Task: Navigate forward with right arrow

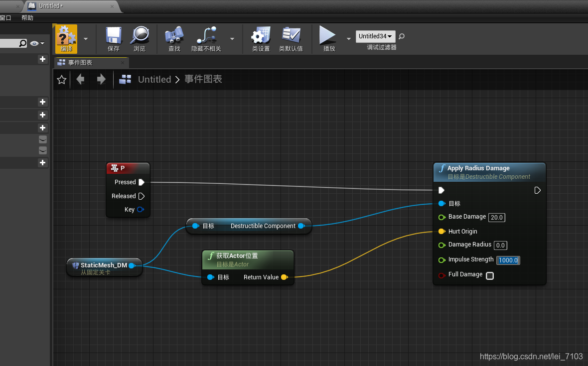Action: click(x=101, y=79)
